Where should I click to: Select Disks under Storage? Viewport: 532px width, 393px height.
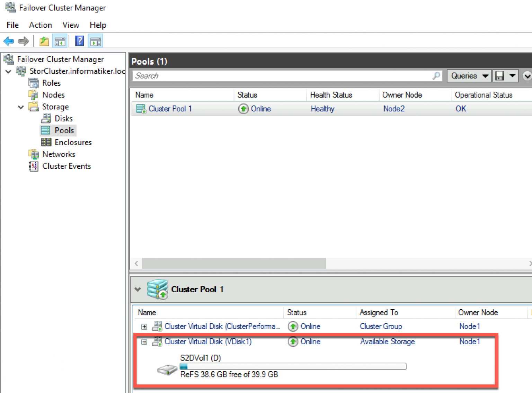pyautogui.click(x=63, y=118)
